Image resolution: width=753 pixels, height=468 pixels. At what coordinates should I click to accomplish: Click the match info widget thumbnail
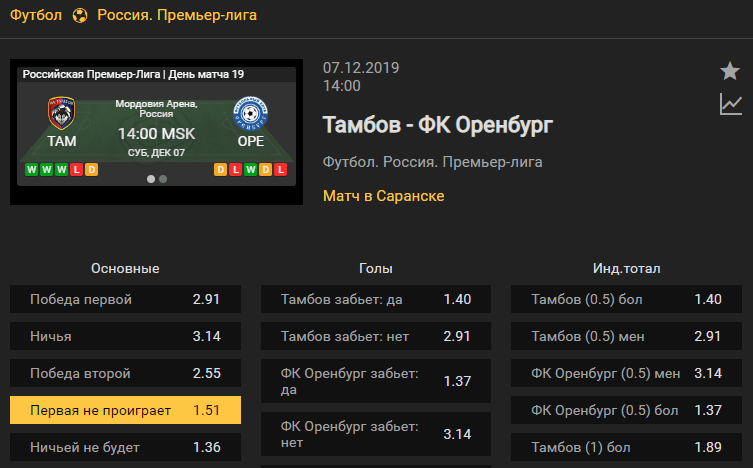157,132
